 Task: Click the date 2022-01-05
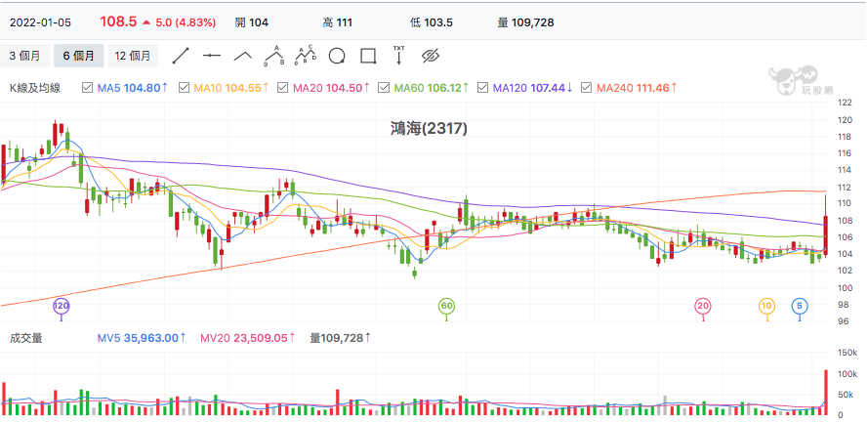point(40,22)
